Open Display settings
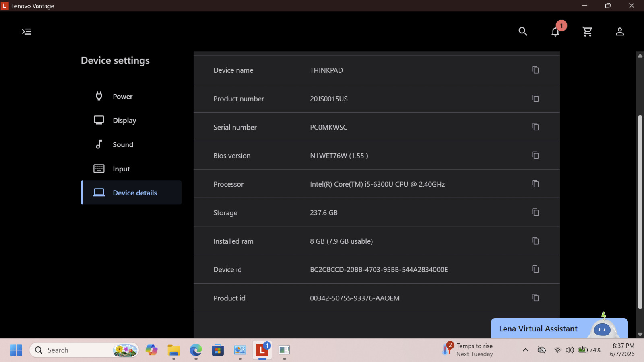644x362 pixels. click(x=131, y=120)
